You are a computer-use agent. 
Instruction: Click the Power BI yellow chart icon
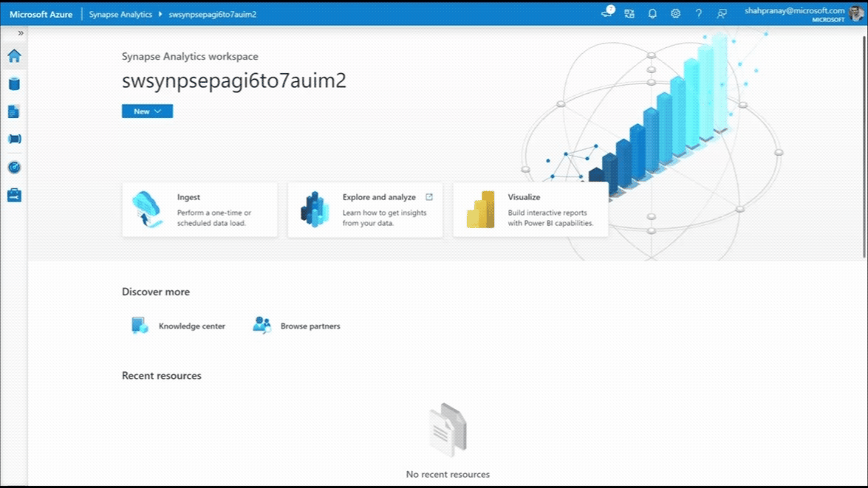(480, 210)
